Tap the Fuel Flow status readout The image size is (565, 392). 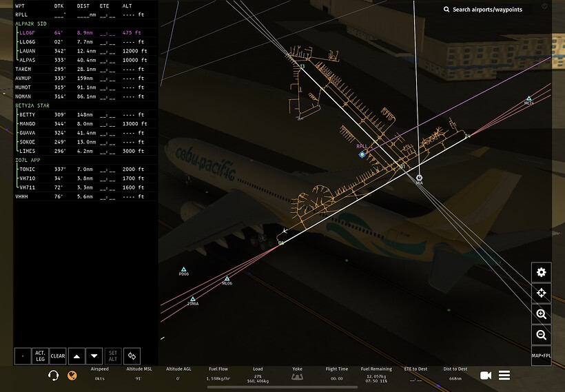click(218, 374)
